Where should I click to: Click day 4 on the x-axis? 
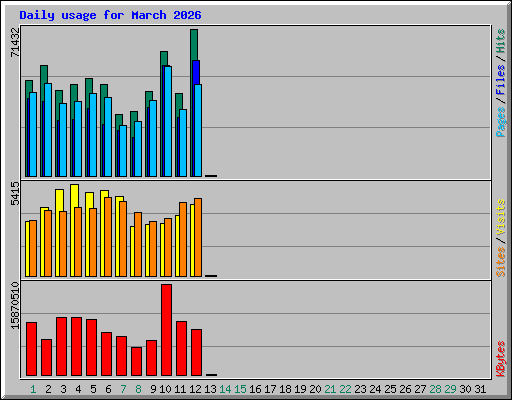coord(78,389)
